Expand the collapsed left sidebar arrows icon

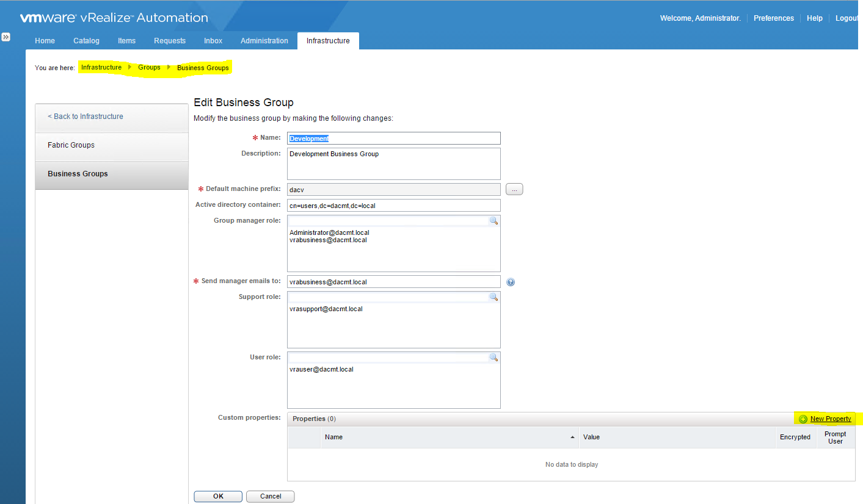pyautogui.click(x=5, y=37)
